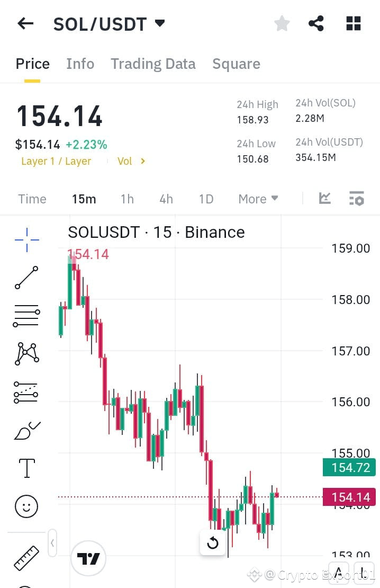Toggle the favorite star for SOL/USDT
The height and width of the screenshot is (588, 380).
pyautogui.click(x=282, y=23)
